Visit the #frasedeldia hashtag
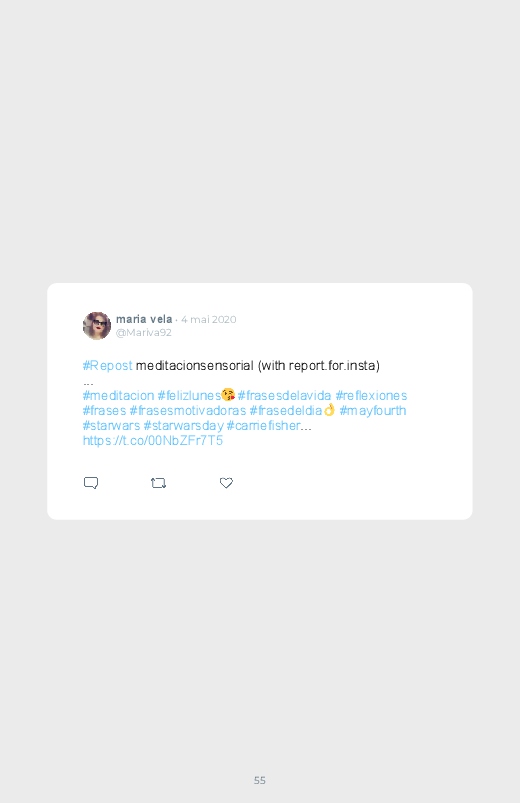520x803 pixels. 286,411
